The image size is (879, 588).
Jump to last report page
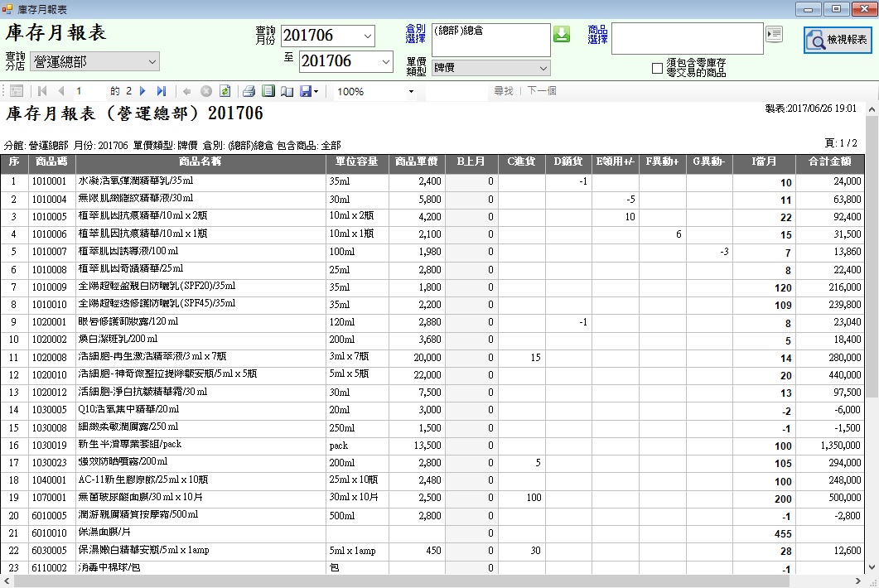162,91
